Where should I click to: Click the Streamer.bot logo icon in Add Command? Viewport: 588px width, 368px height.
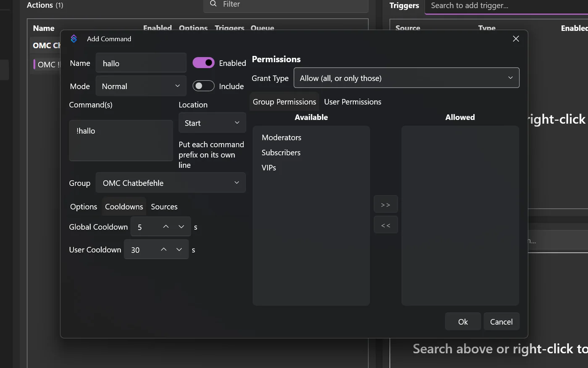(74, 39)
